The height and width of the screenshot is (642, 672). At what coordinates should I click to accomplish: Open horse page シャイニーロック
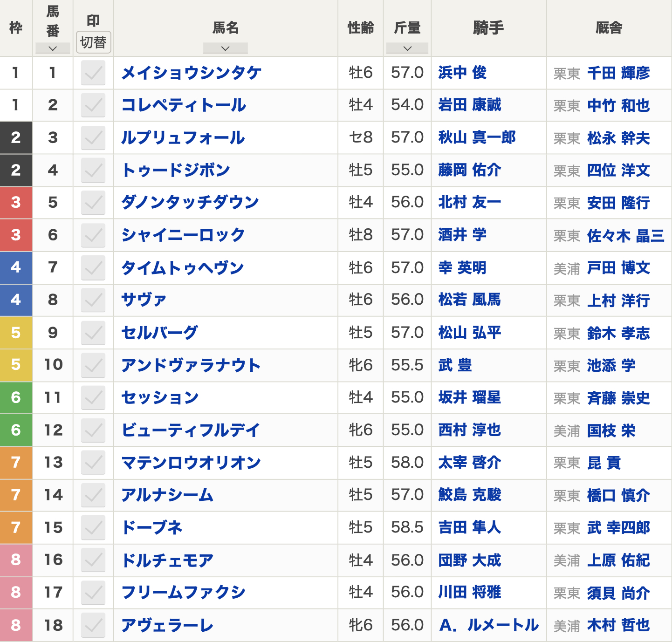point(183,235)
